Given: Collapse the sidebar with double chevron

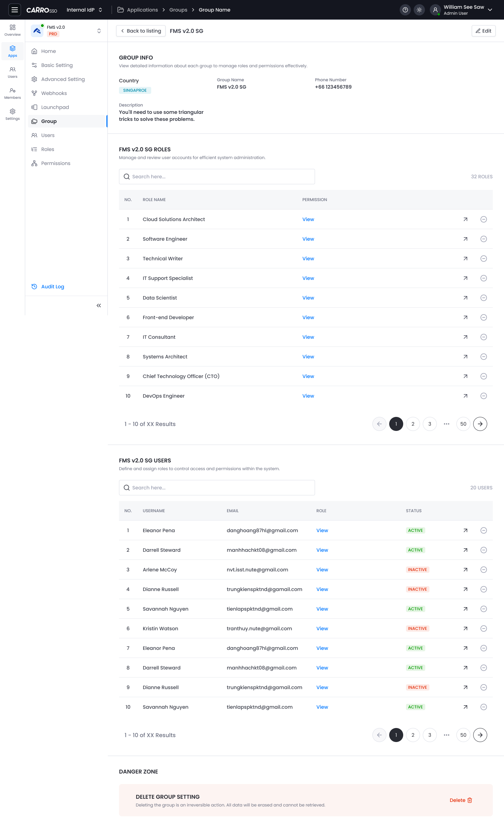Looking at the screenshot, I should (x=99, y=305).
